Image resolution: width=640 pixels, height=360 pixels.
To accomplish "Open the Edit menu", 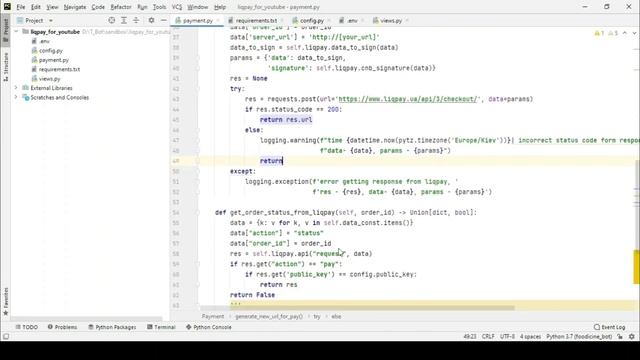I will [36, 7].
